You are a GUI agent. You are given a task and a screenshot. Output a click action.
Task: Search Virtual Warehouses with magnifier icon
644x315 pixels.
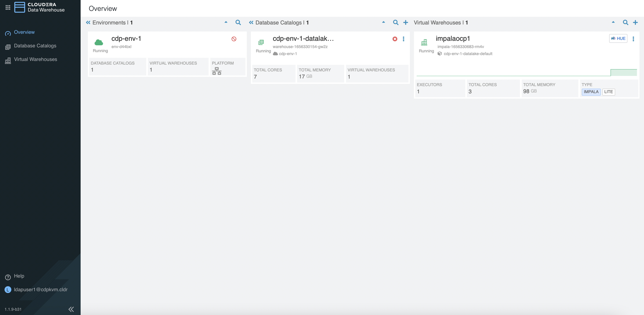tap(625, 22)
